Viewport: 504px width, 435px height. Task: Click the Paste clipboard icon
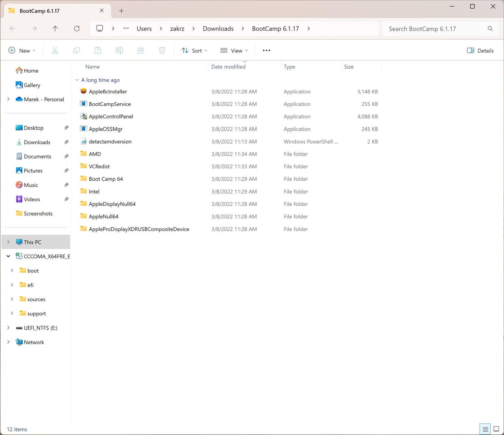pos(98,51)
